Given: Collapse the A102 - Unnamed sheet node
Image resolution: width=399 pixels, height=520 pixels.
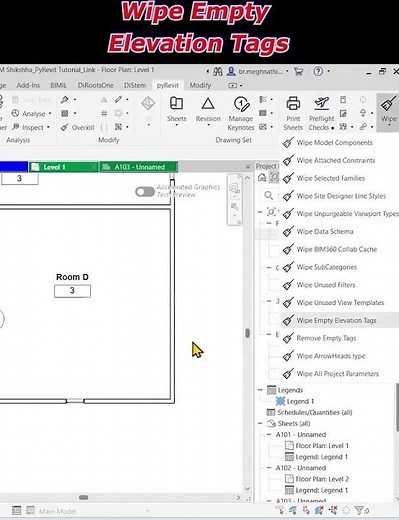Looking at the screenshot, I should (269, 468).
